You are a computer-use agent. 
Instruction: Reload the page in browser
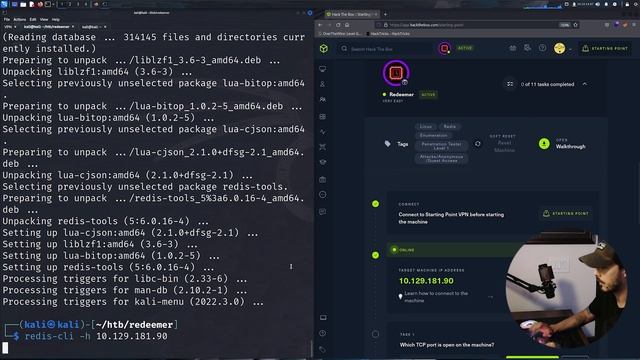(x=338, y=25)
